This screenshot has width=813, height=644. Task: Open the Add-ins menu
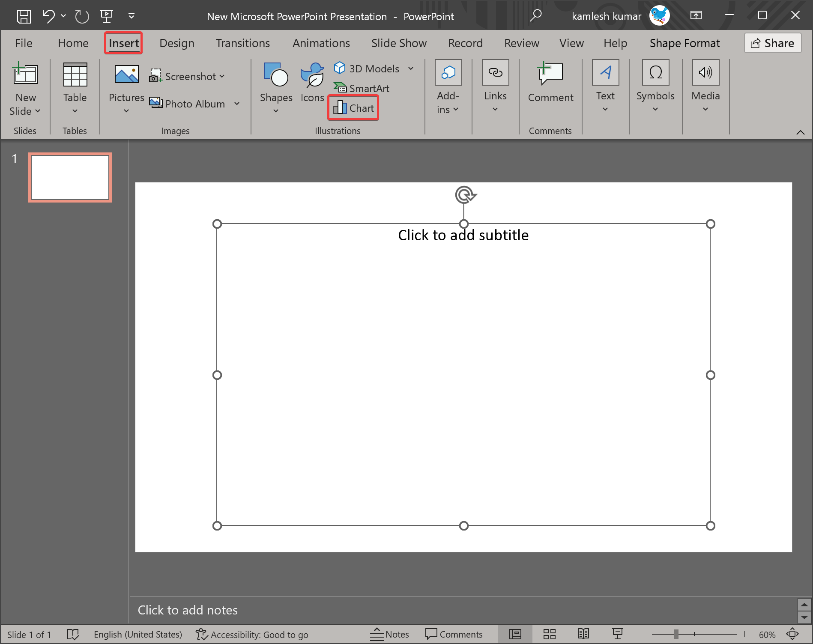448,88
